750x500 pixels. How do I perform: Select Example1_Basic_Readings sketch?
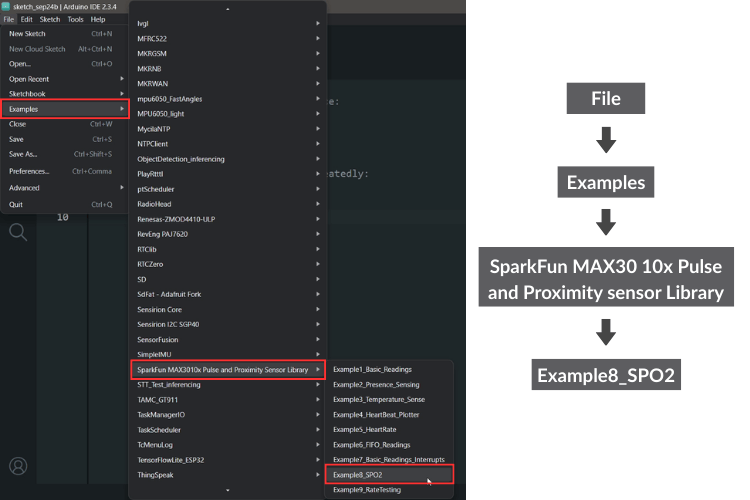[x=372, y=369]
